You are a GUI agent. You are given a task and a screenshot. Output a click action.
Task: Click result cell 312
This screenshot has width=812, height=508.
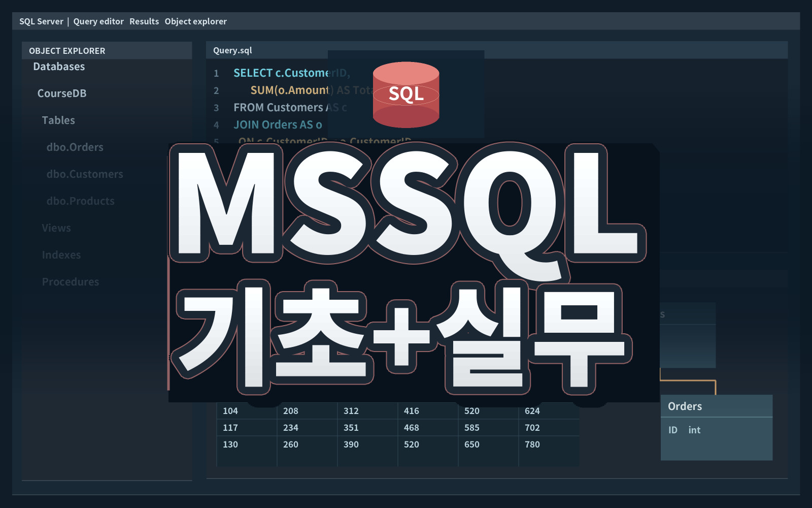tap(351, 411)
